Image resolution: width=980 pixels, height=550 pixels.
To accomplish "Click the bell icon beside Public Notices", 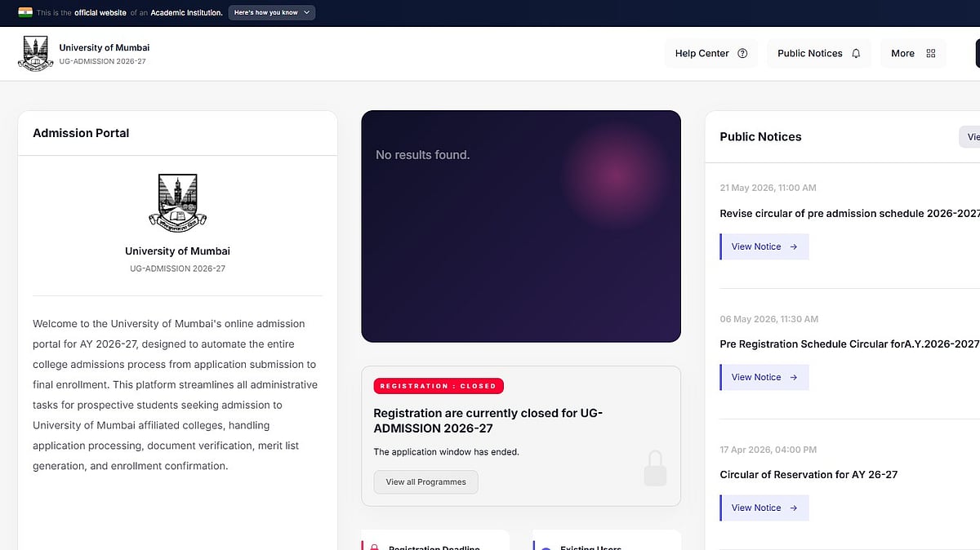I will point(856,53).
